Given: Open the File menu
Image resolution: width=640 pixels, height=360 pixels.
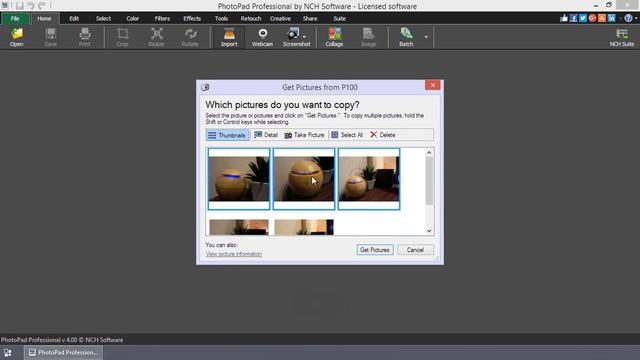Looking at the screenshot, I should (x=15, y=18).
